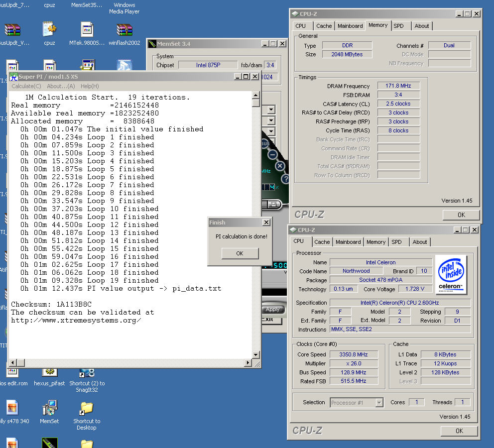The image size is (494, 448).
Task: Click Super PI horizontal scrollbar left arrow
Action: click(x=12, y=362)
